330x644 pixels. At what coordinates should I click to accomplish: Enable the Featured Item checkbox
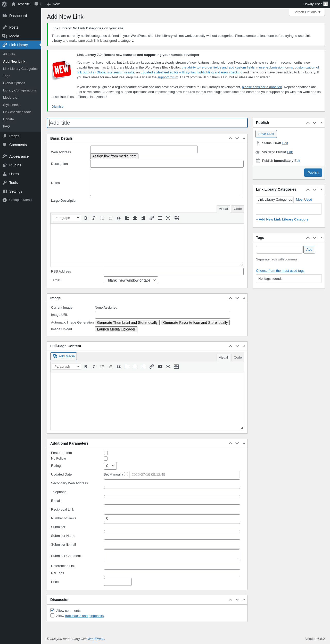[106, 453]
